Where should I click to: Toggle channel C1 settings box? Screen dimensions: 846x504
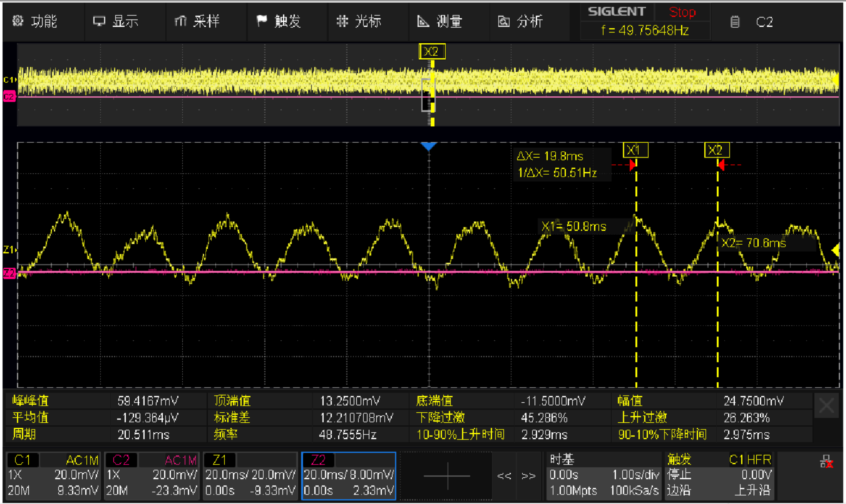coord(53,476)
